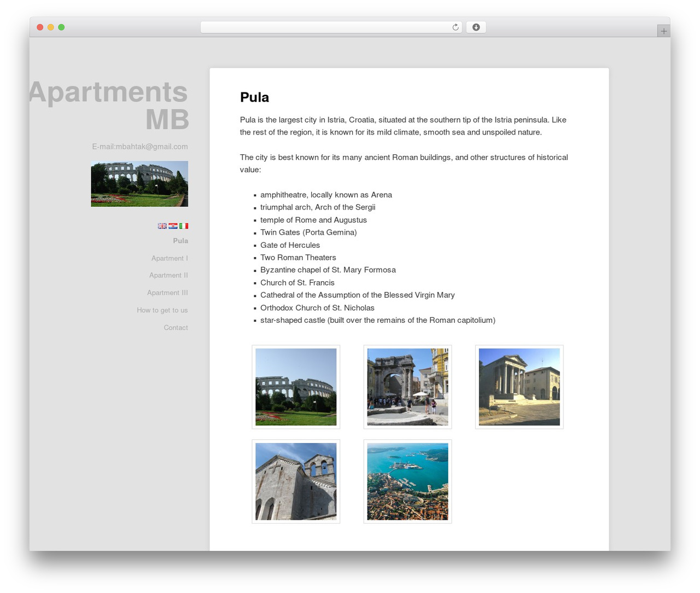Maximize the window with the green button

coord(61,27)
